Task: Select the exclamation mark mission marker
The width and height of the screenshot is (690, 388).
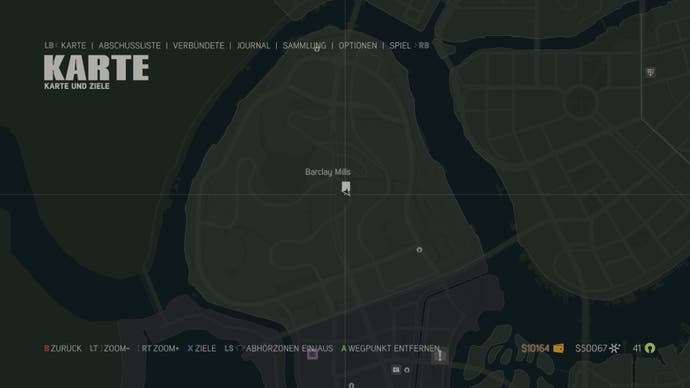Action: (x=440, y=356)
